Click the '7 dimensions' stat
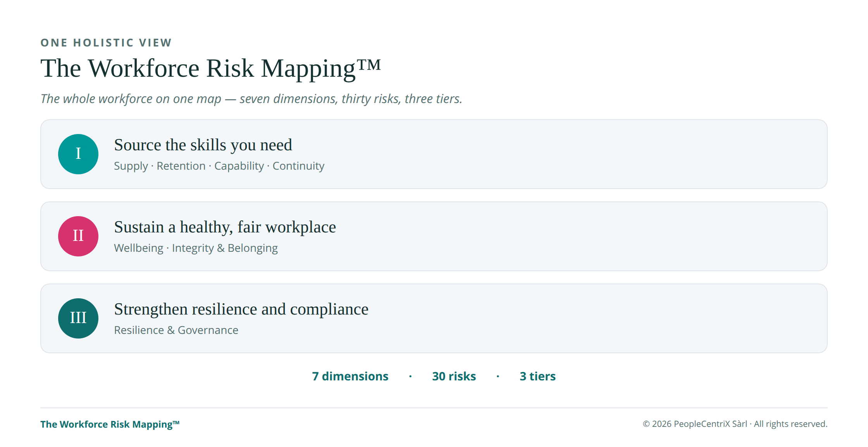 350,376
